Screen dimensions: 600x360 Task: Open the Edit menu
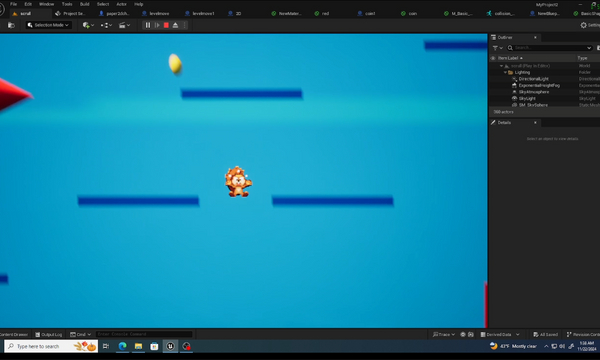click(28, 4)
